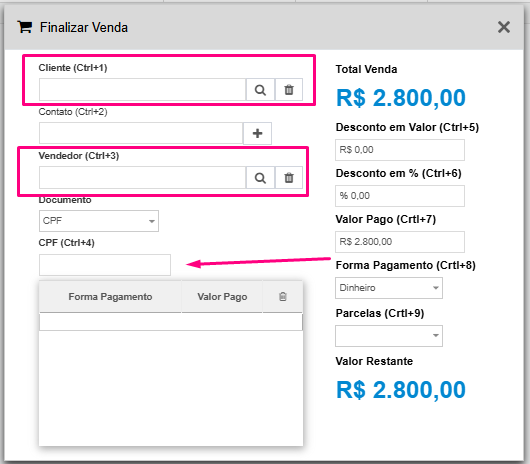Click the Forma Pagamento column header
The height and width of the screenshot is (464, 530).
point(110,297)
